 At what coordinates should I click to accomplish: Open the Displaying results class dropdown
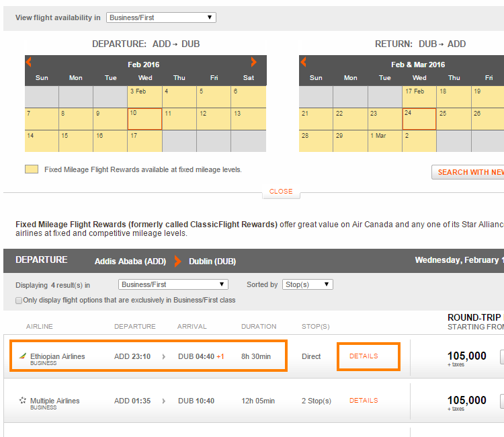point(173,284)
